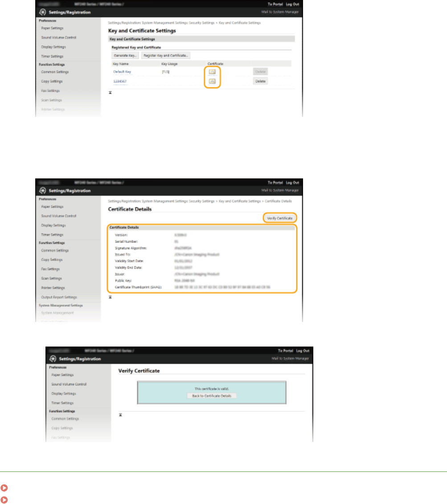The width and height of the screenshot is (447, 504).
Task: Open Common Settings on Verify Certificate screen
Action: pyautogui.click(x=65, y=418)
